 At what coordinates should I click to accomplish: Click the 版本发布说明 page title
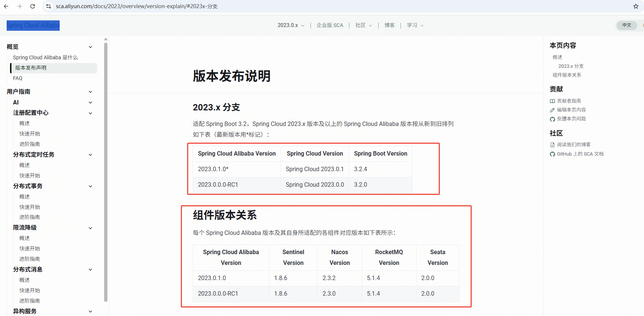[232, 76]
